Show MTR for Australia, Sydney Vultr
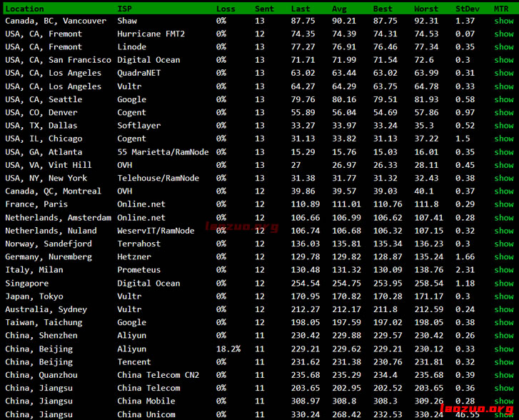Screen dimensions: 519x420 point(503,309)
